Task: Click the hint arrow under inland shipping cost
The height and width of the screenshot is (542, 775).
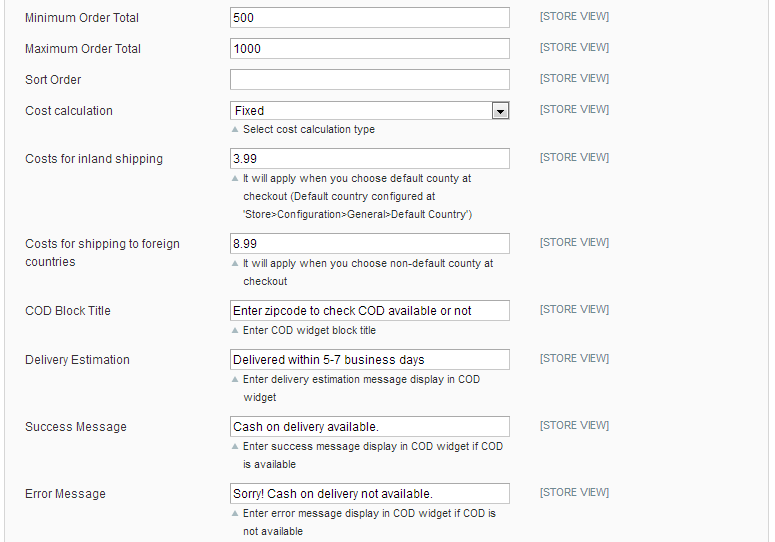Action: [235, 178]
